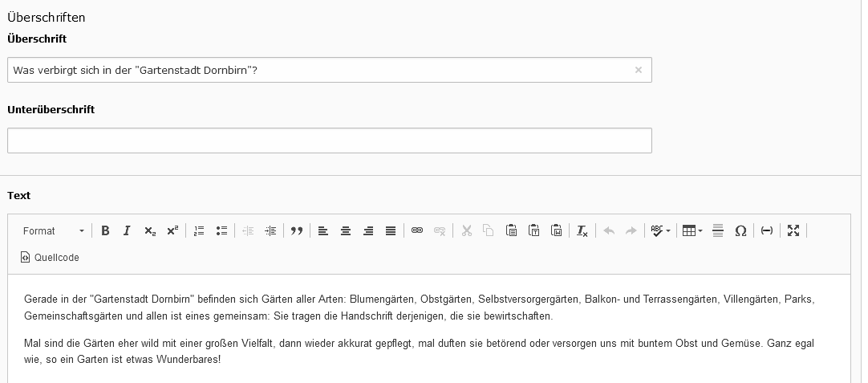Open the table insert dropdown
The image size is (868, 383).
pos(692,231)
